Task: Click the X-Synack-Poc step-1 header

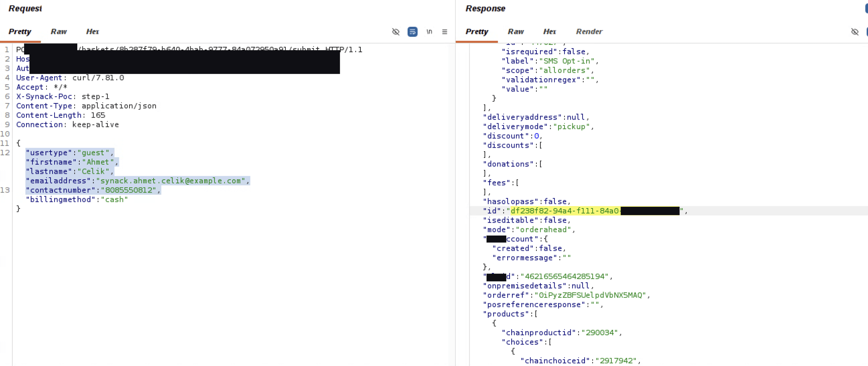Action: click(x=63, y=97)
